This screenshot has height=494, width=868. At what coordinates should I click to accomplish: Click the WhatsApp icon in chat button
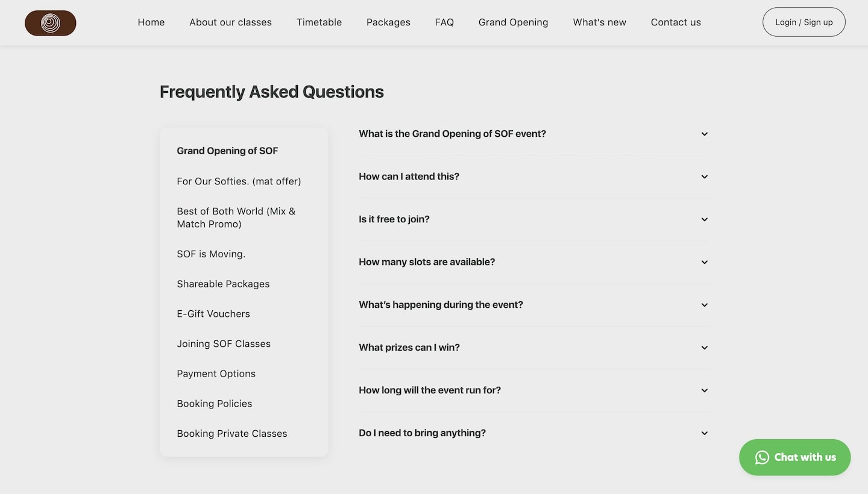point(762,457)
